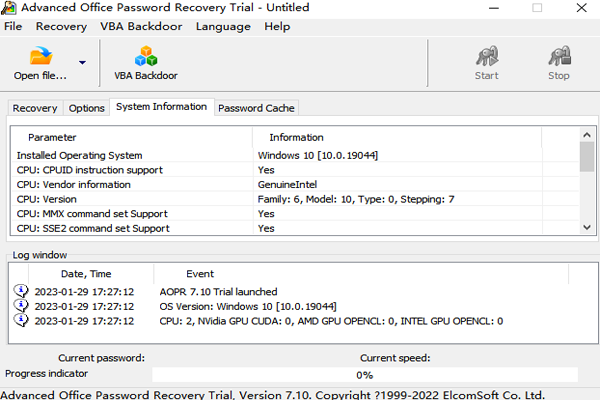Click the Family: 6, Model: 10 value
Screen dimensions: 600x400
tap(356, 199)
